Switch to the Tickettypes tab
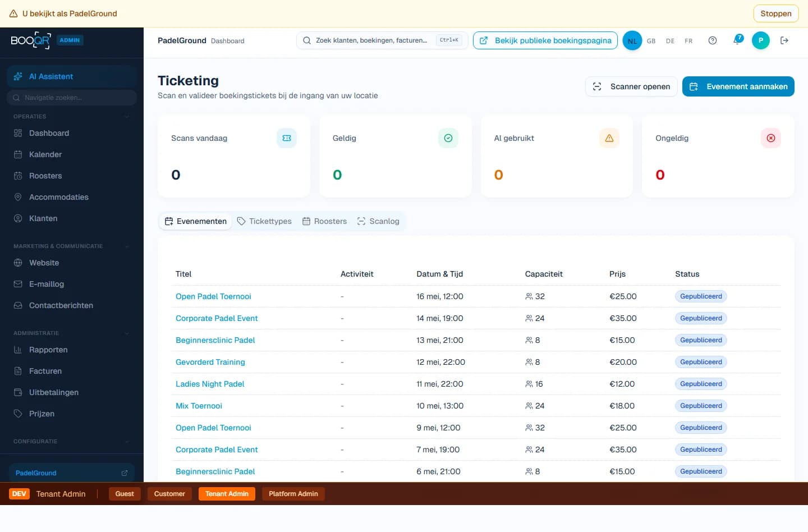808x532 pixels. coord(264,221)
